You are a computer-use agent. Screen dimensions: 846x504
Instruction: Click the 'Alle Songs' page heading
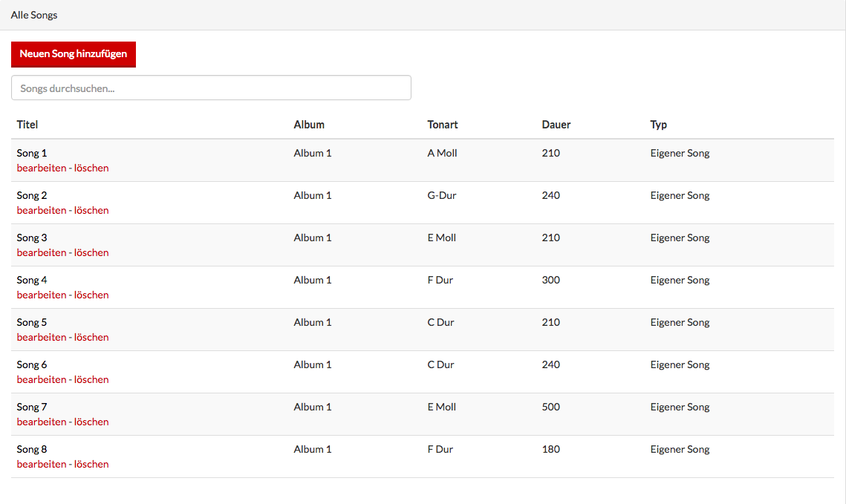pyautogui.click(x=34, y=15)
